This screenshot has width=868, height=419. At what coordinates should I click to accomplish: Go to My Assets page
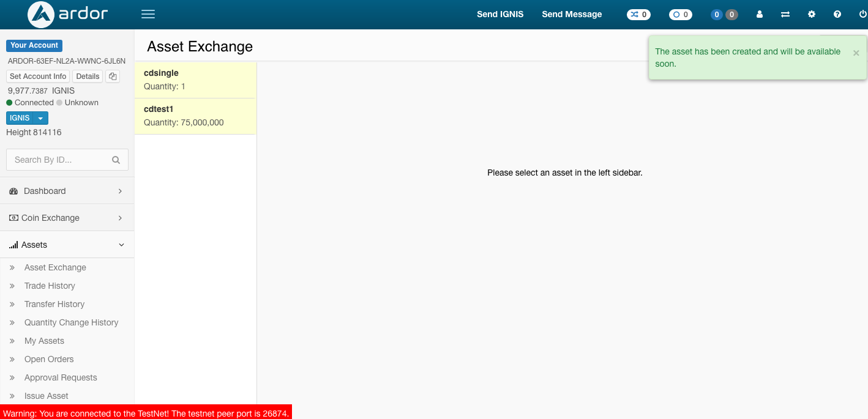click(44, 341)
